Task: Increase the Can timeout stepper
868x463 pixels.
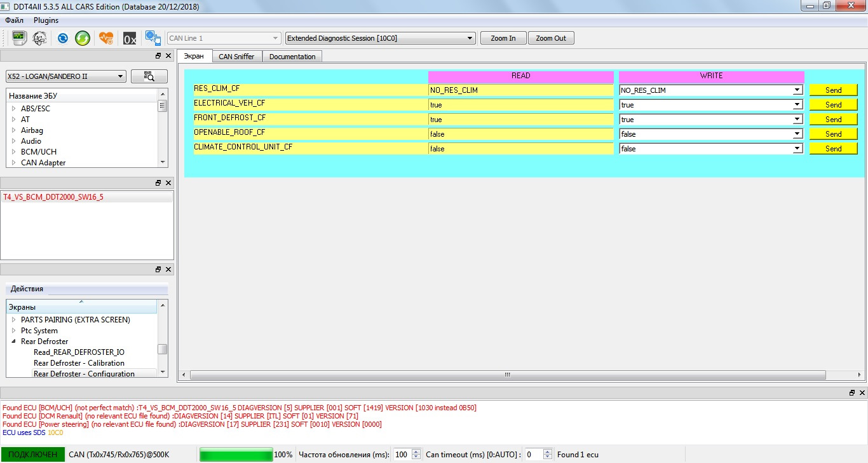Action: pos(548,452)
